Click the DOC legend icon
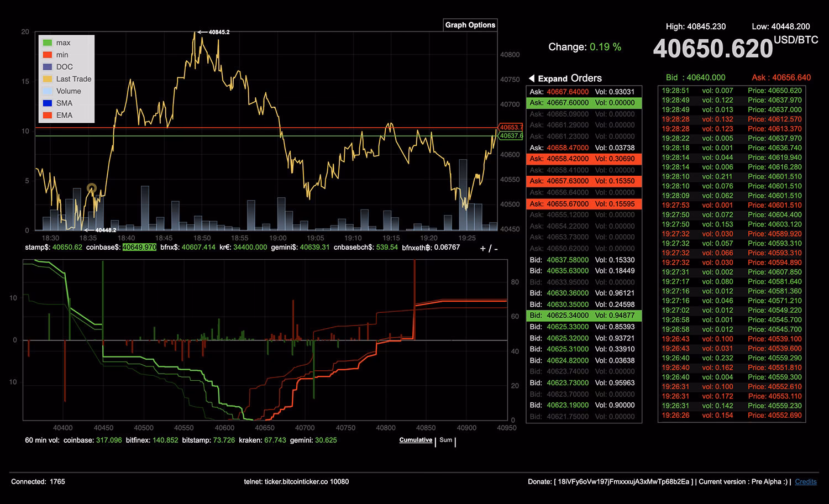 pos(48,66)
